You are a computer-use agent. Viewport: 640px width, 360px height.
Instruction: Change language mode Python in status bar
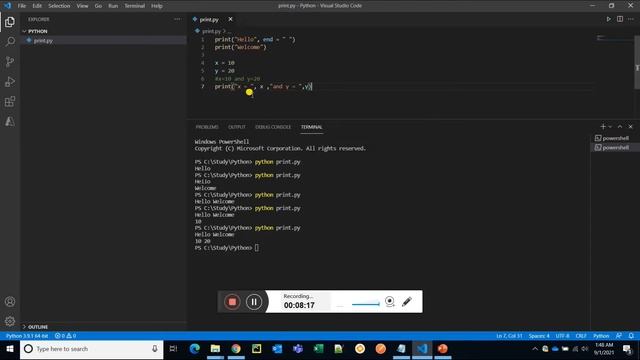coord(601,336)
